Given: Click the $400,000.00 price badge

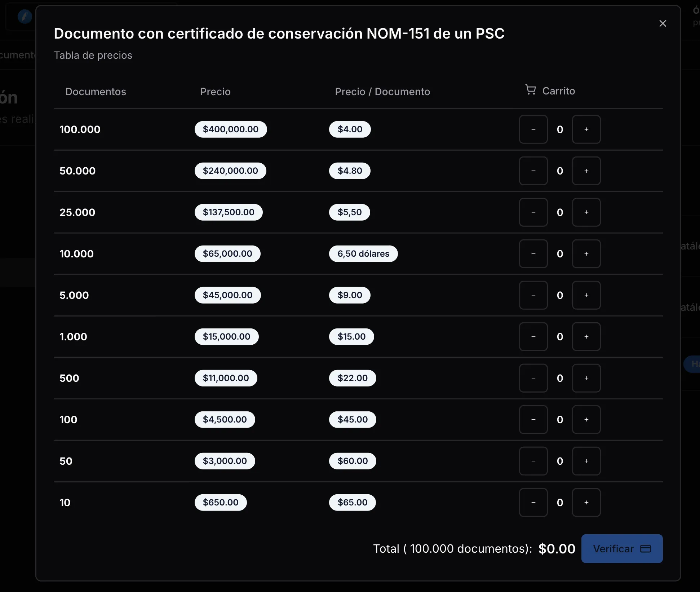Looking at the screenshot, I should pyautogui.click(x=230, y=129).
